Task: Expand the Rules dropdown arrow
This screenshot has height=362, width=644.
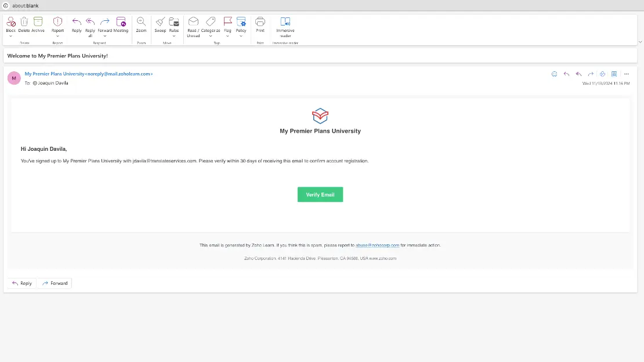Action: click(x=173, y=36)
